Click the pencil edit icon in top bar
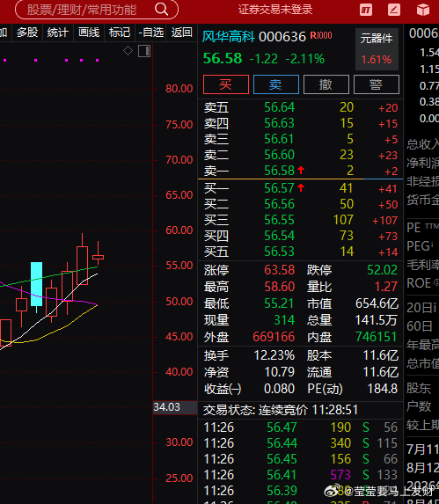 coord(394,10)
